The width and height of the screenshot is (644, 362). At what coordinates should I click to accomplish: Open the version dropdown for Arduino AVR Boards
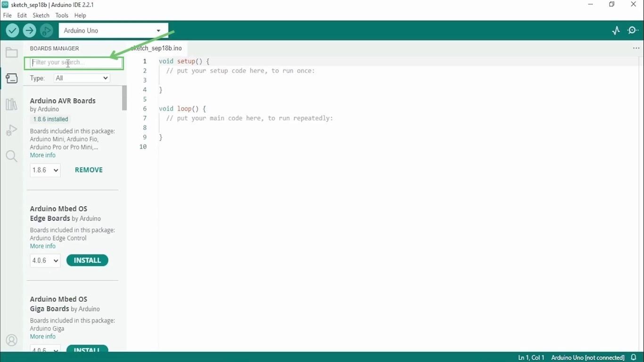tap(45, 170)
